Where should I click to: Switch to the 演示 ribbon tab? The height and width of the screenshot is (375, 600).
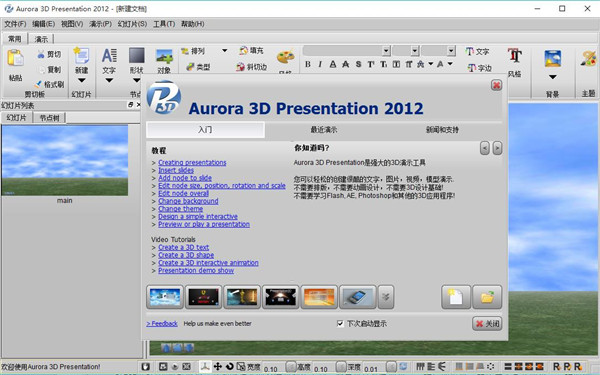point(41,39)
